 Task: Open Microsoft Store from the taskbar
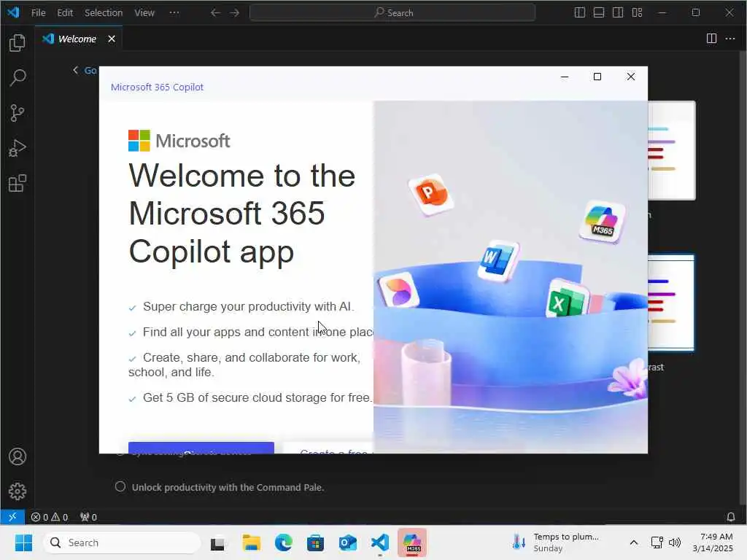[315, 542]
